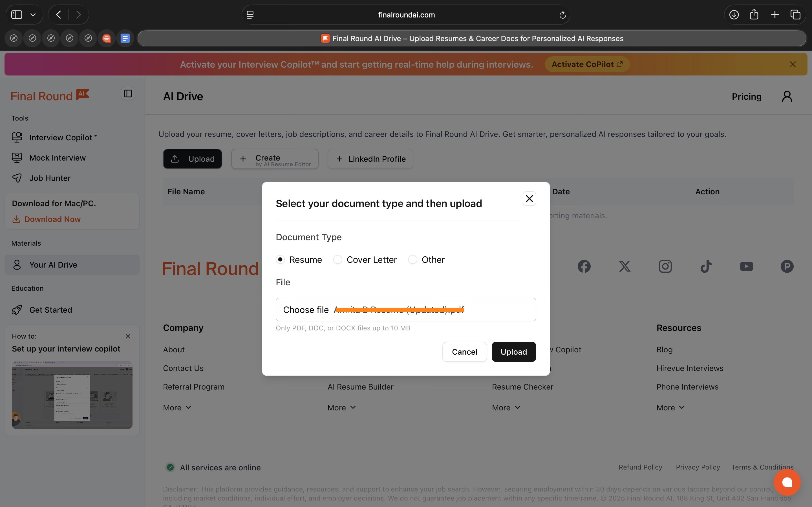Click the YouTube icon in footer
Image resolution: width=812 pixels, height=507 pixels.
point(746,266)
